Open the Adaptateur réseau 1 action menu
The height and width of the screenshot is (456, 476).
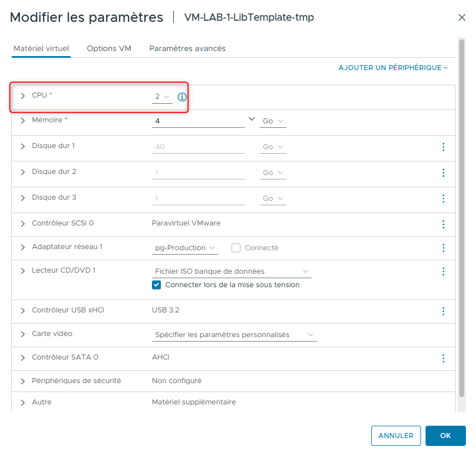coord(443,248)
